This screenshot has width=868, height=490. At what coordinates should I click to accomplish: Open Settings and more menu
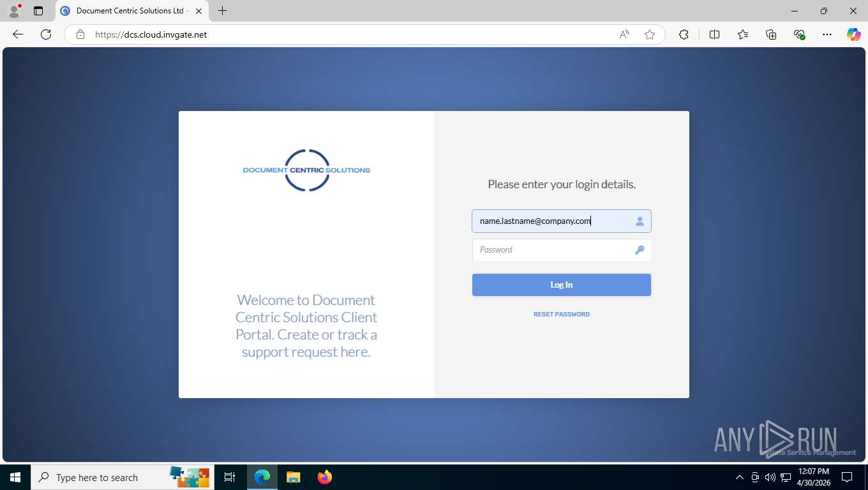[827, 34]
